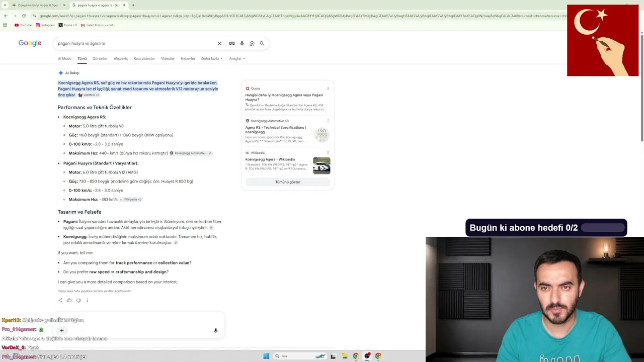Dislike the AI overview with thumbs down
This screenshot has width=644, height=362.
pos(78,300)
